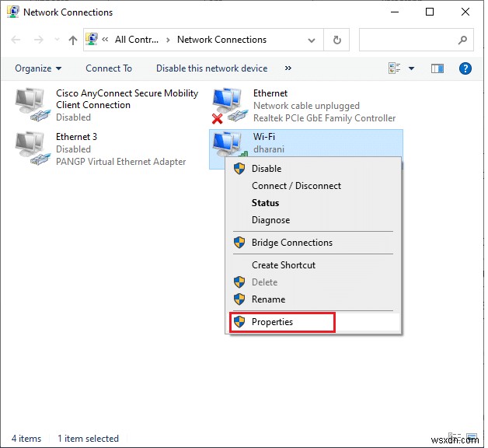The image size is (488, 448).
Task: Select the Wi-Fi adapter icon
Action: 230,144
